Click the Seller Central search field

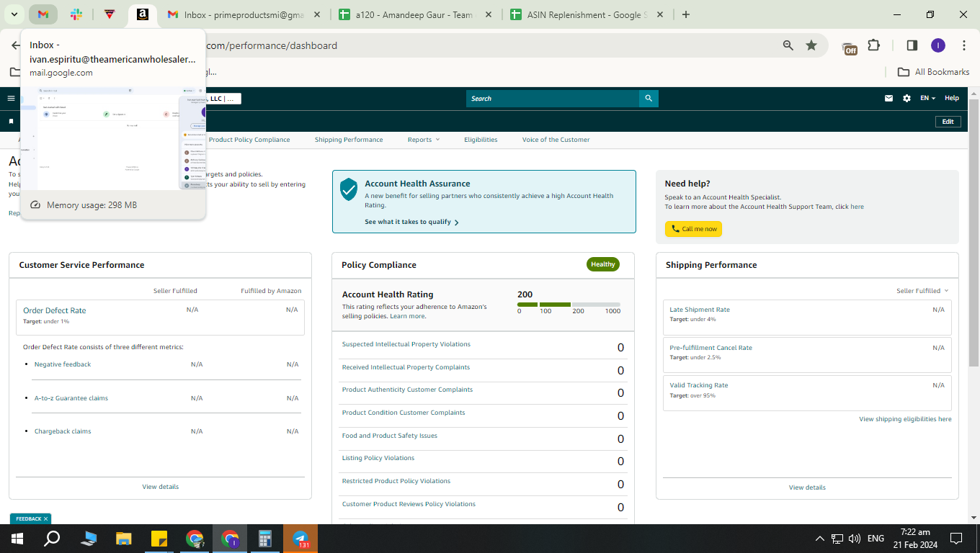tap(553, 99)
